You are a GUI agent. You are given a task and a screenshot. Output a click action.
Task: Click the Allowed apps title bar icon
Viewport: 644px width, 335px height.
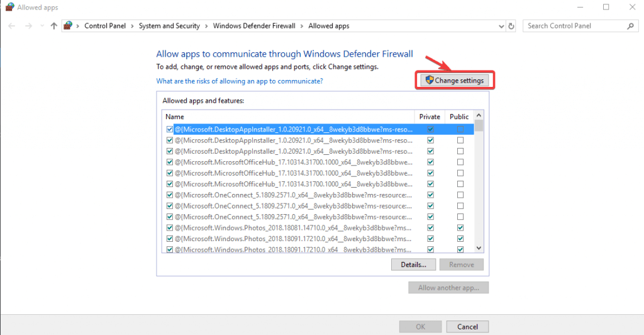click(x=10, y=7)
